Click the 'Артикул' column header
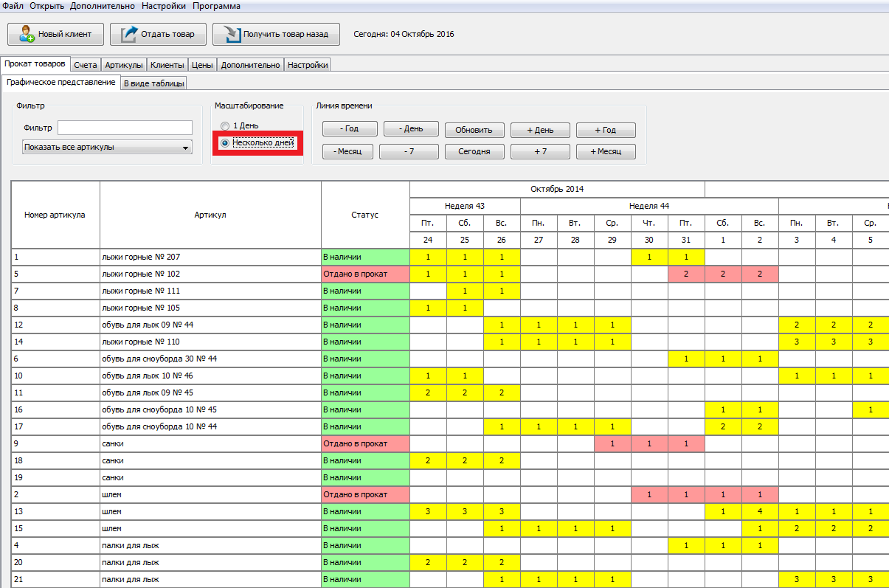This screenshot has width=889, height=588. (x=210, y=215)
